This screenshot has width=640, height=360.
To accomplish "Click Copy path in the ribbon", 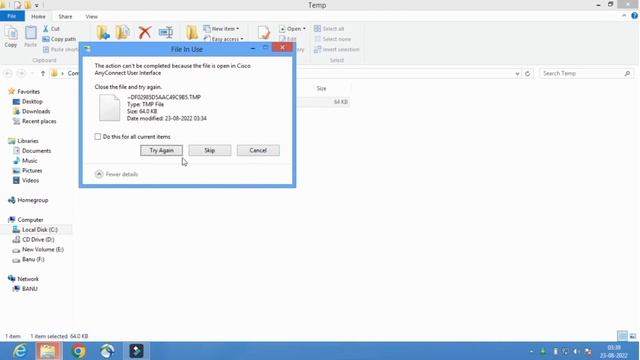I will pos(59,39).
